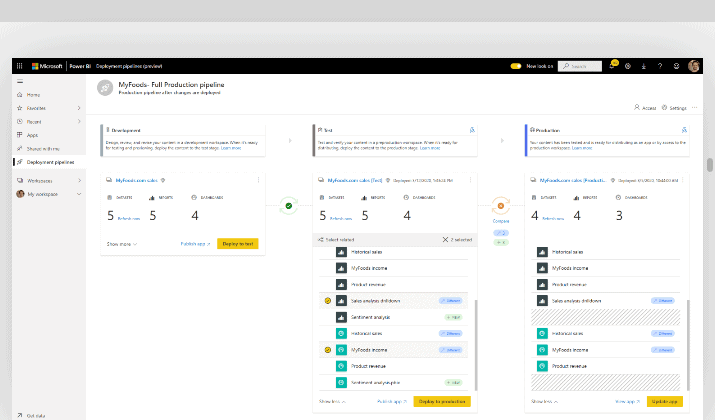Click the download icon in the top bar
715x420 pixels.
coord(644,66)
